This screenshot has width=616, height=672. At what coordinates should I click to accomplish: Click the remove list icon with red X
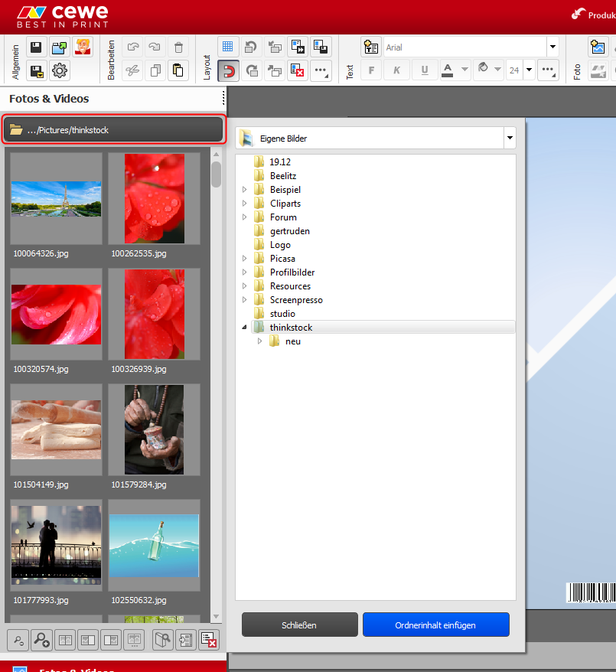pos(208,639)
